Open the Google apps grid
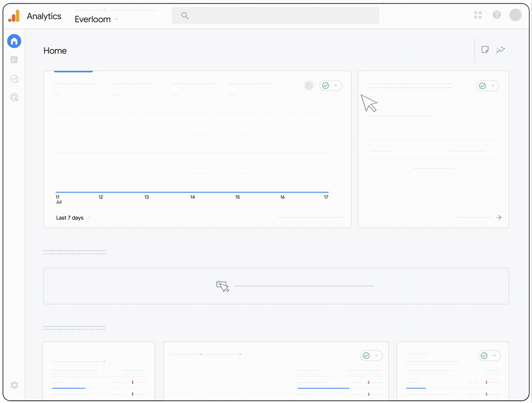 pos(478,15)
